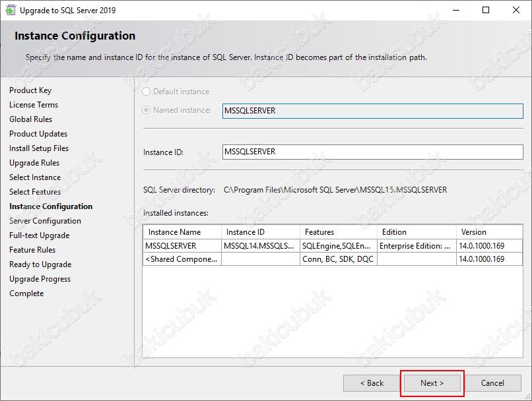532x401 pixels.
Task: Click the SQL Server setup icon in title bar
Action: tap(11, 10)
